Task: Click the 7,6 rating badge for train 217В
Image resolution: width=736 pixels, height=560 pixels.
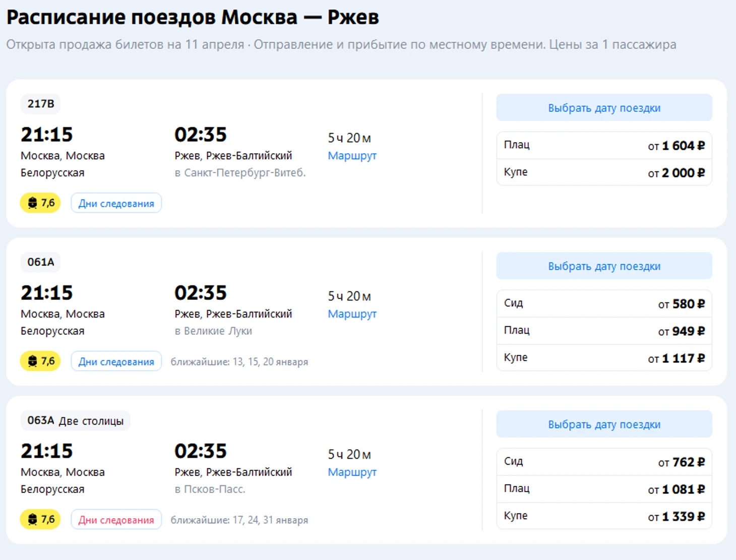Action: (40, 203)
